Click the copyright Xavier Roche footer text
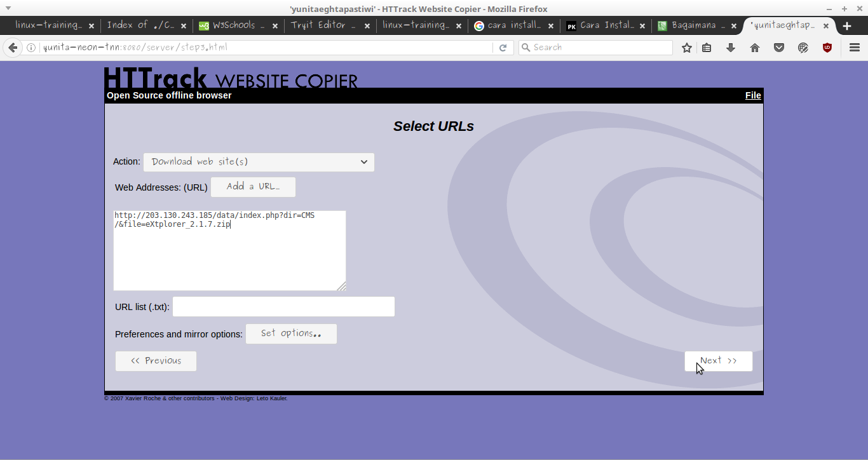 tap(196, 398)
